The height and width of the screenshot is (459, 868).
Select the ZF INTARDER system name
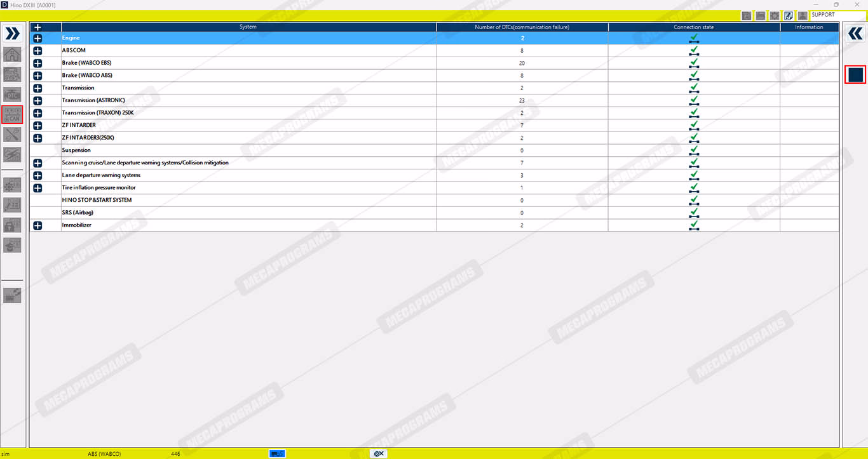click(x=79, y=125)
